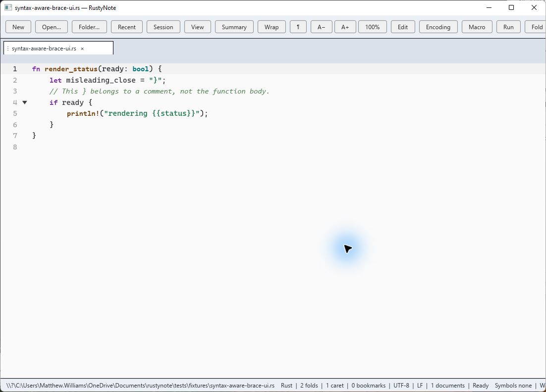The width and height of the screenshot is (546, 392).
Task: Open the Edit menu button
Action: pos(403,27)
